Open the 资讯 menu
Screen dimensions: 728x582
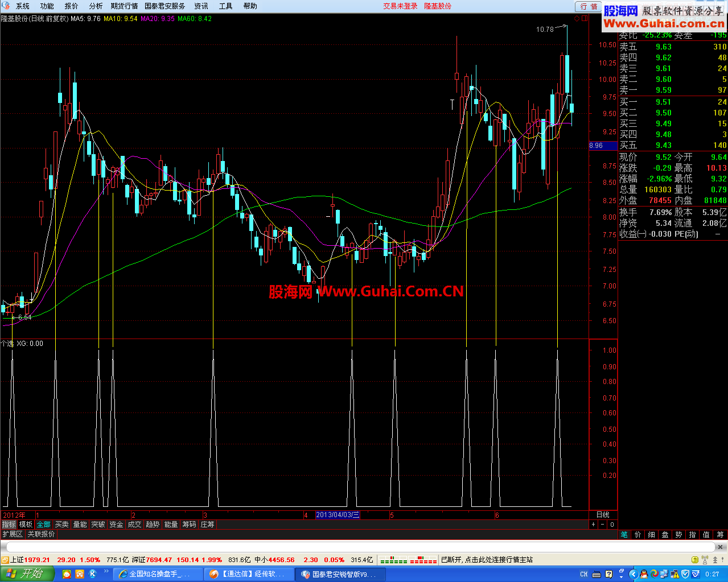coord(201,6)
